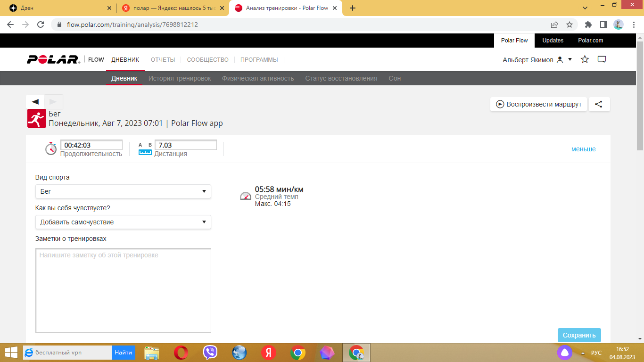Click the Воспроизвести маршрут button
The image size is (644, 362).
[538, 104]
